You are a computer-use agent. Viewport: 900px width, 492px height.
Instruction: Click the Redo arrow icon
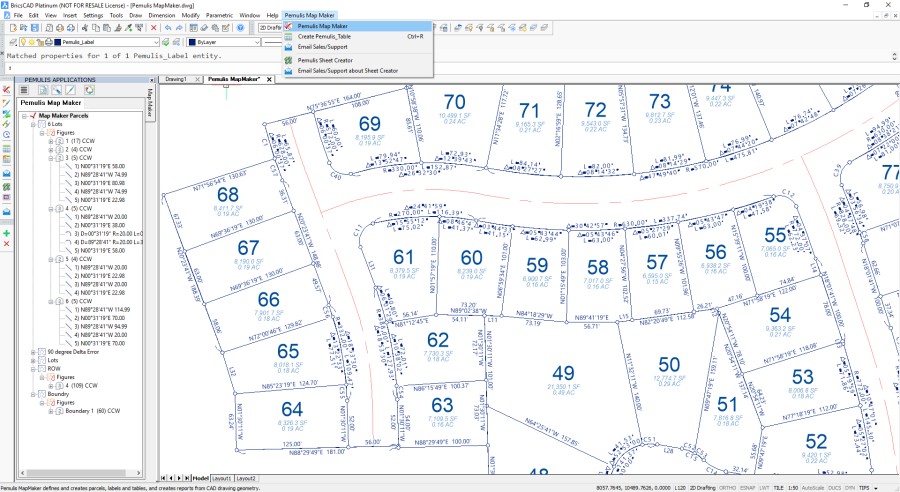click(x=179, y=28)
